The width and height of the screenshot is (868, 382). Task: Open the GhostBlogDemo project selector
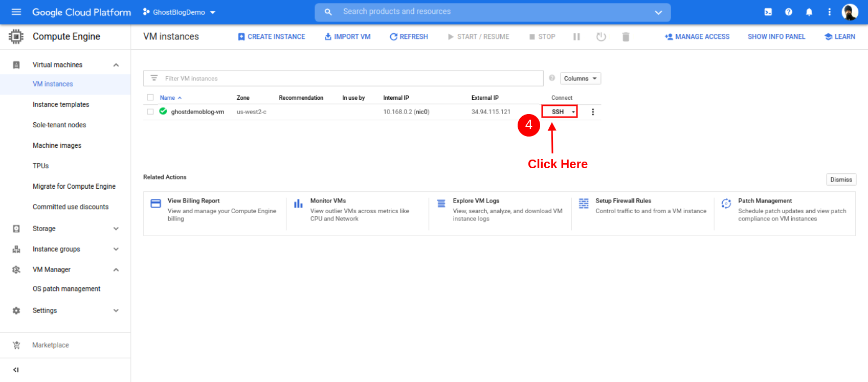179,12
